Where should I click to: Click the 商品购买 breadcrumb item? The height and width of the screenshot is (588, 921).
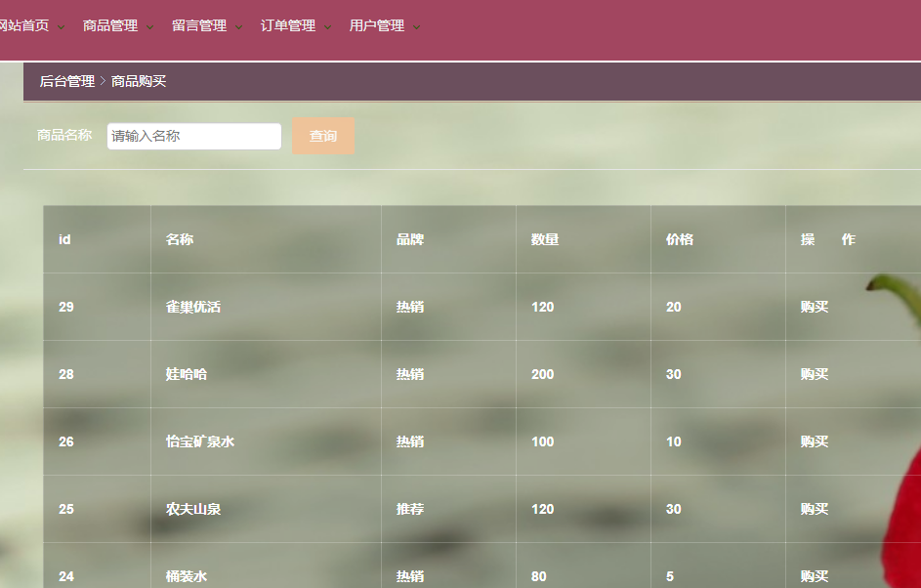click(x=139, y=81)
